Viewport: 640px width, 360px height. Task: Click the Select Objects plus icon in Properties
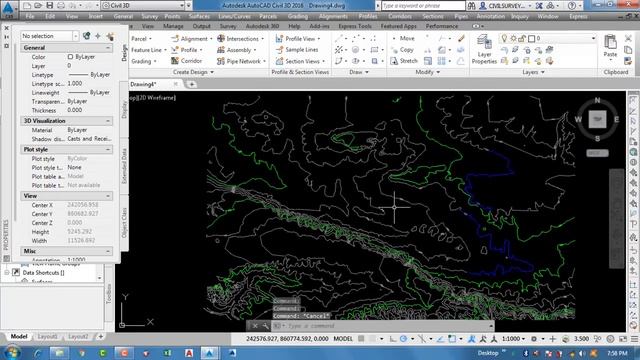(x=98, y=36)
